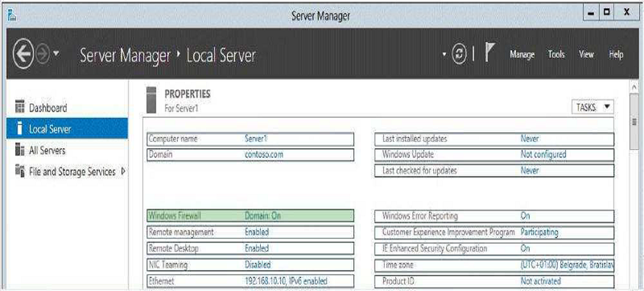The height and width of the screenshot is (291, 644).
Task: Click the Domain label
Action: pos(160,155)
